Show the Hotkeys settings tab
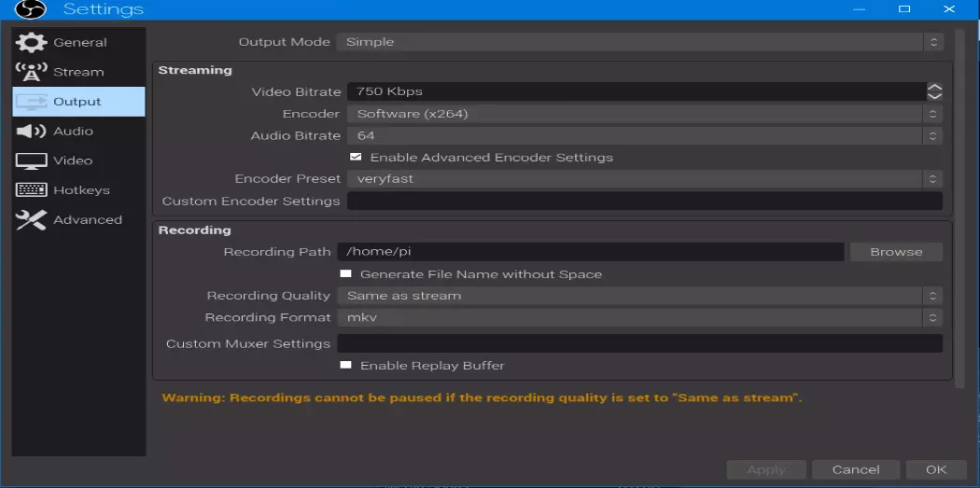980x488 pixels. click(78, 190)
